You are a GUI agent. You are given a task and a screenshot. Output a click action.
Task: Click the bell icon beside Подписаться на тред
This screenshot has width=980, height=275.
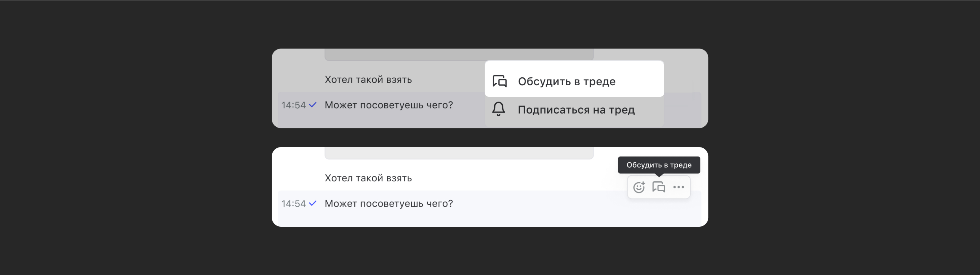tap(498, 109)
